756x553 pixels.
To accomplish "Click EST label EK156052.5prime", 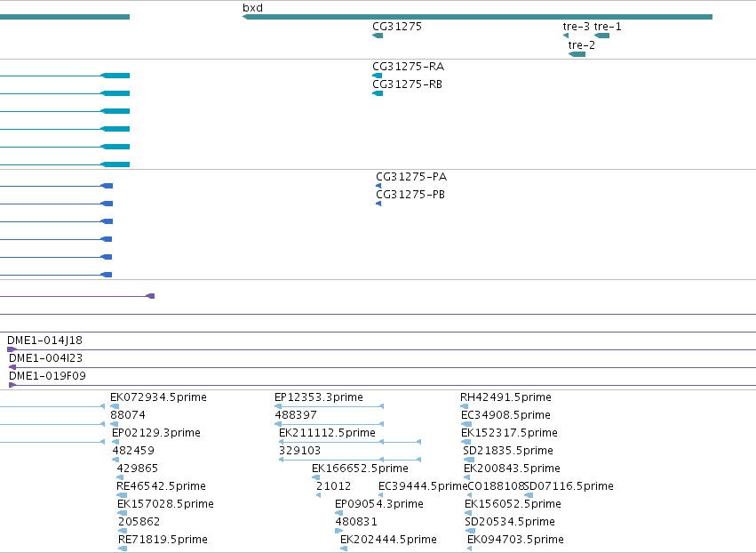I will click(513, 504).
